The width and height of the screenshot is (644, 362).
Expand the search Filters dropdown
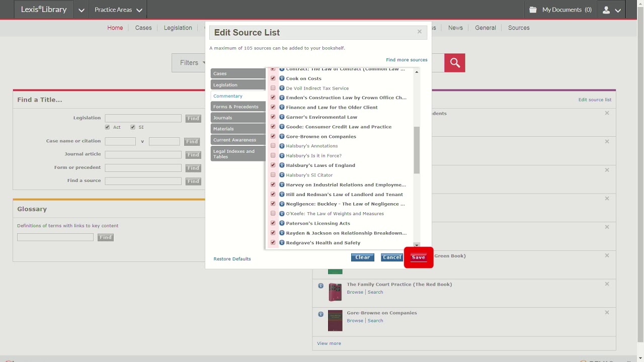click(x=190, y=63)
